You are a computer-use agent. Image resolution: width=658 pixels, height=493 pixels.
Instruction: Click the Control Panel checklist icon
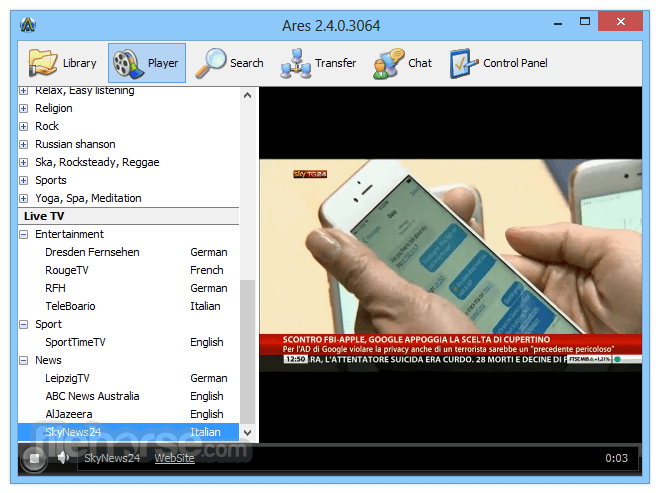(464, 63)
